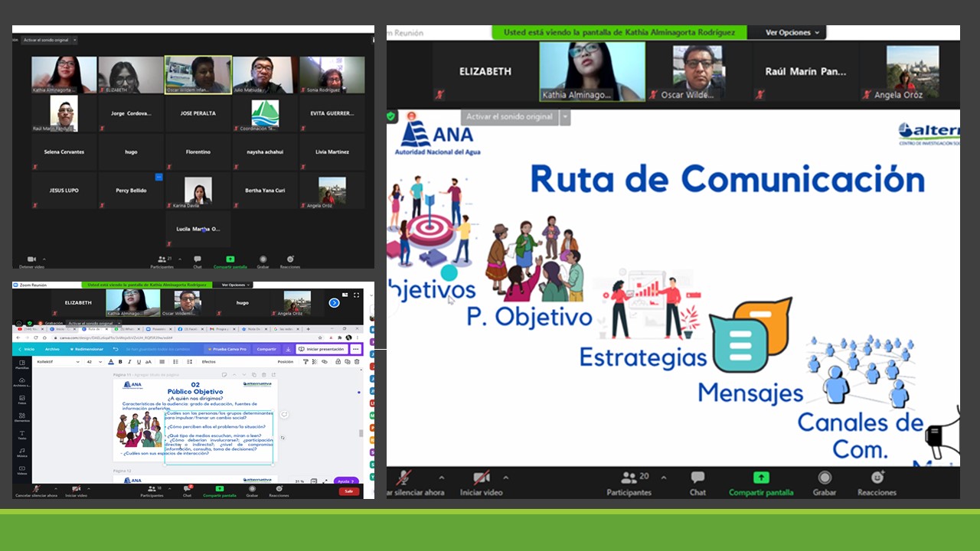Open Efectos in the Canva text toolbar
Image resolution: width=980 pixels, height=551 pixels.
pyautogui.click(x=208, y=361)
